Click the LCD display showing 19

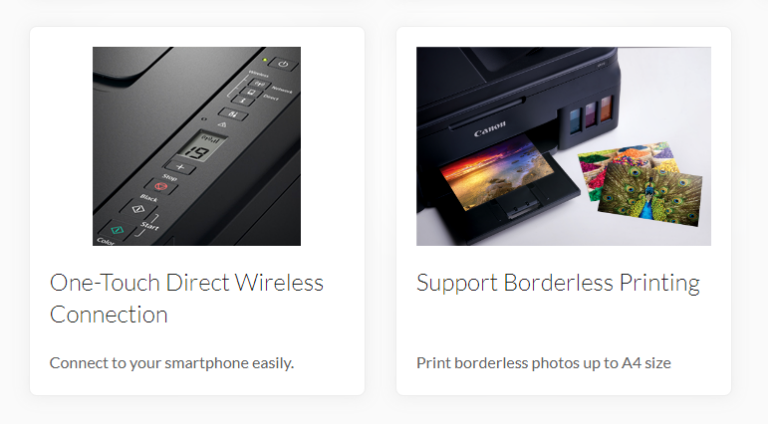pos(201,147)
